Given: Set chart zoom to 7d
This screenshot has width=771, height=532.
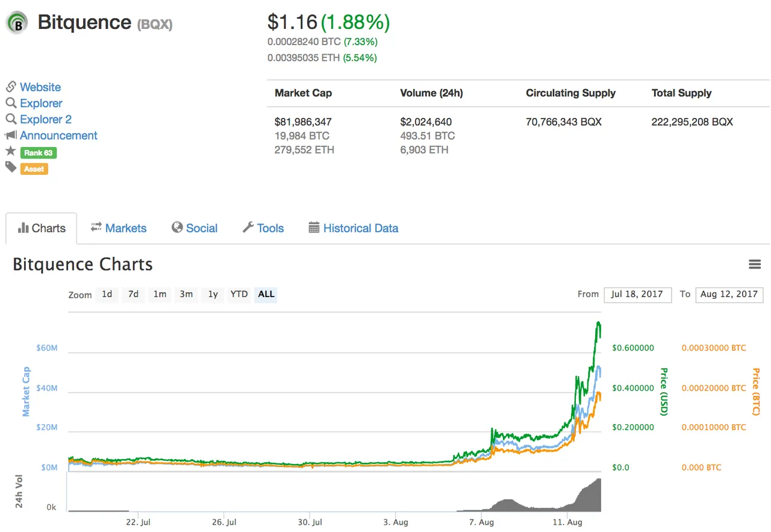Looking at the screenshot, I should (133, 295).
